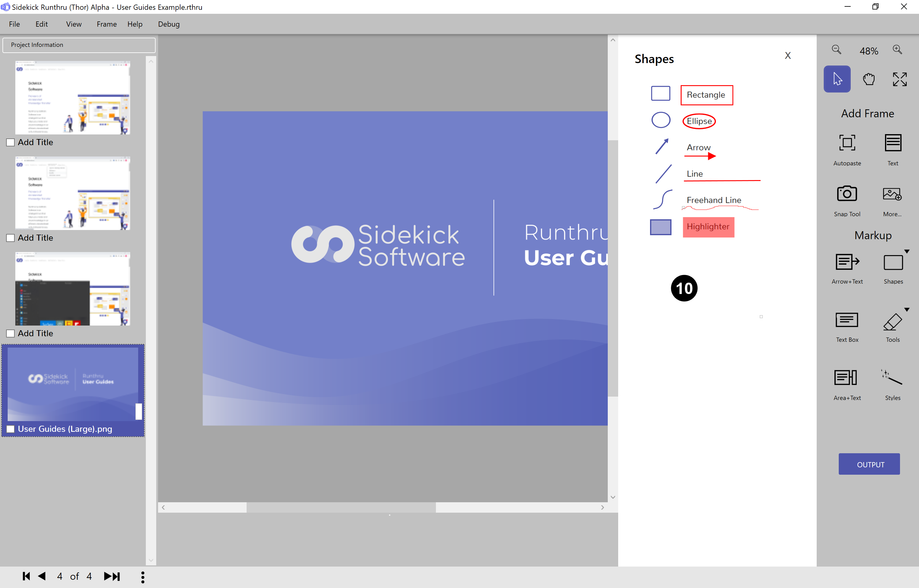Select the User Guides purple thumbnail

point(73,384)
